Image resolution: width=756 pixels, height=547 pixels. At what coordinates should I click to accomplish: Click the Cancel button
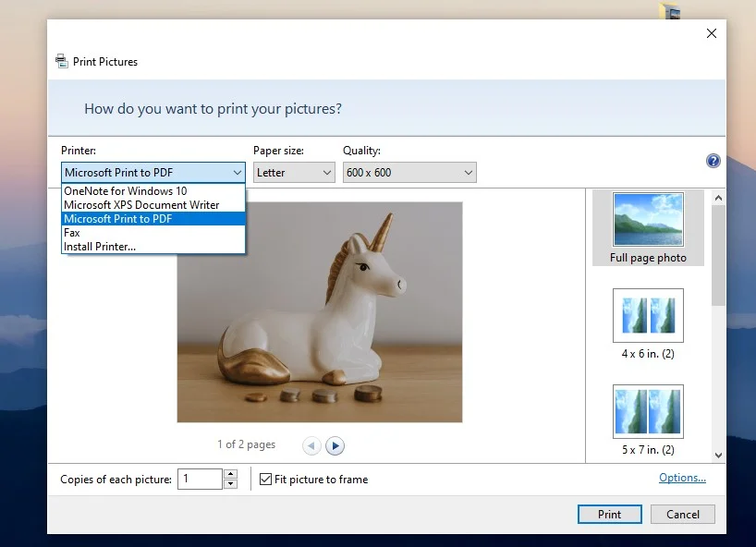tap(683, 515)
